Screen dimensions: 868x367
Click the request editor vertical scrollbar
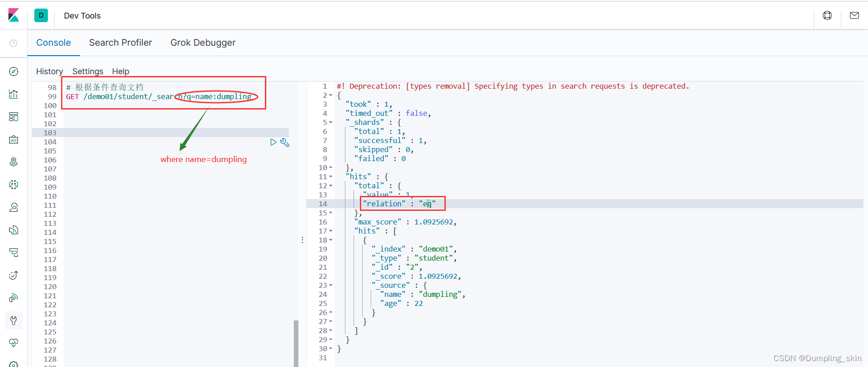[296, 343]
